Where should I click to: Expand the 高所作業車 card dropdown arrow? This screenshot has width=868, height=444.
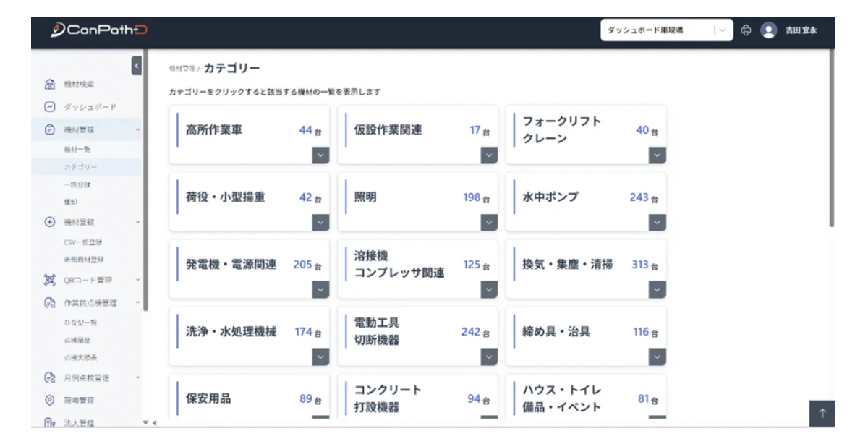pos(320,155)
